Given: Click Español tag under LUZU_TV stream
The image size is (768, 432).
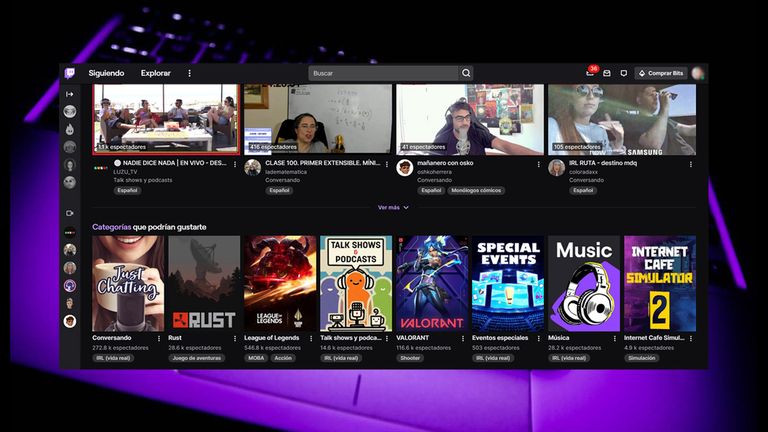Looking at the screenshot, I should (127, 191).
